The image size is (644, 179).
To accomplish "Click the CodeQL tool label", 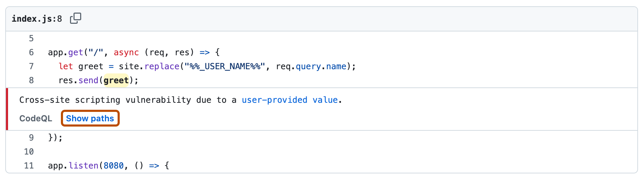I will click(36, 119).
